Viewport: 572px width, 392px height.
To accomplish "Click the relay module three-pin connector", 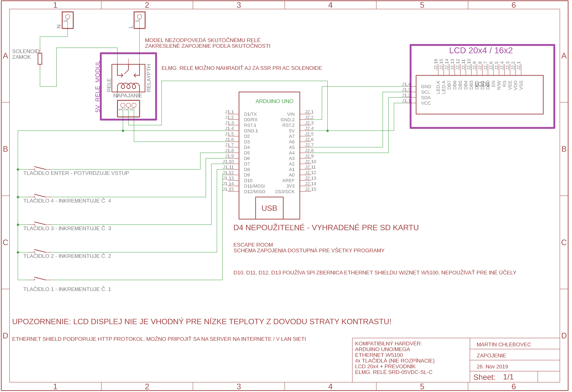I will pos(128,109).
